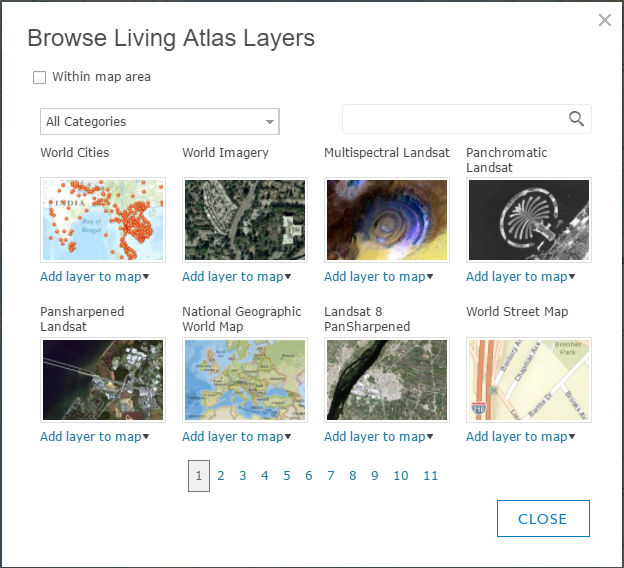Viewport: 624px width, 568px height.
Task: Expand Add layer to map for Landsat 8 PanSharpened
Action: [x=378, y=437]
